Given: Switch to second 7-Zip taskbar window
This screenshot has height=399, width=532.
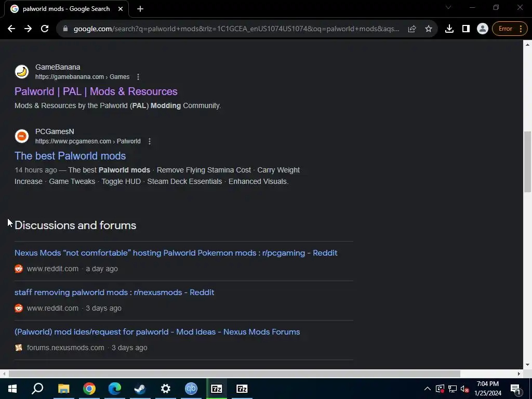Looking at the screenshot, I should (242, 389).
